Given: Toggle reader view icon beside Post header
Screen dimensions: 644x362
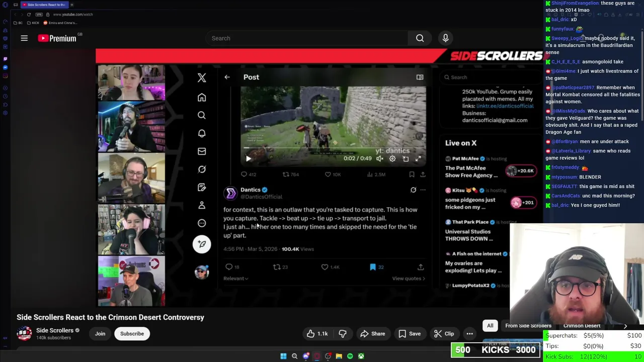Looking at the screenshot, I should coord(420,77).
